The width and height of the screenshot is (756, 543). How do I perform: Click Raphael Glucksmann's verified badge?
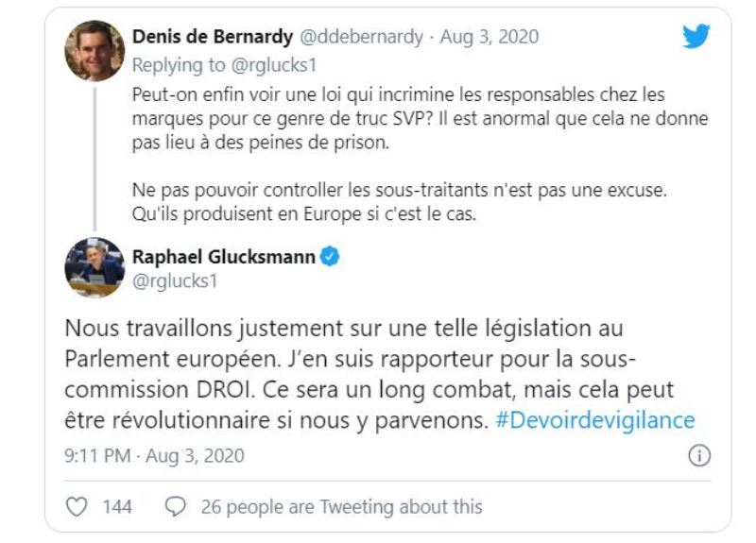(x=329, y=257)
